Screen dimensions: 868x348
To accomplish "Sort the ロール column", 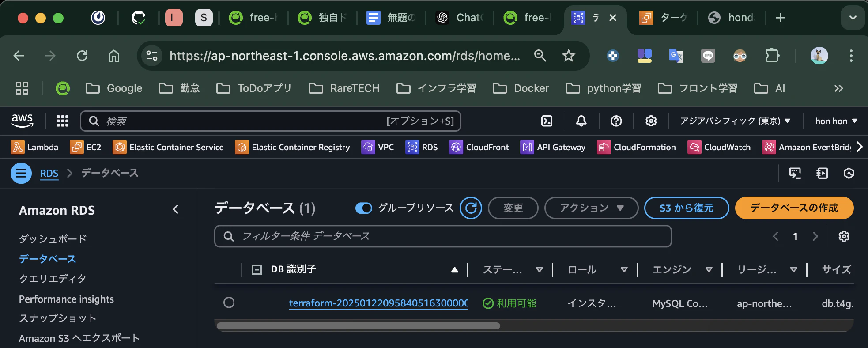I will pos(624,270).
